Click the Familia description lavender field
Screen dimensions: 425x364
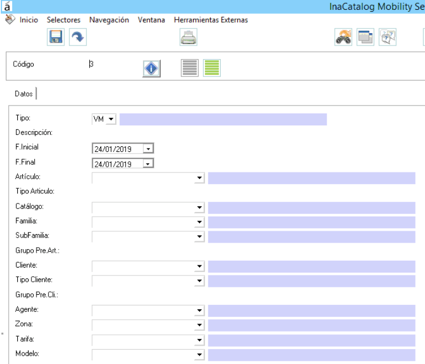tap(312, 222)
